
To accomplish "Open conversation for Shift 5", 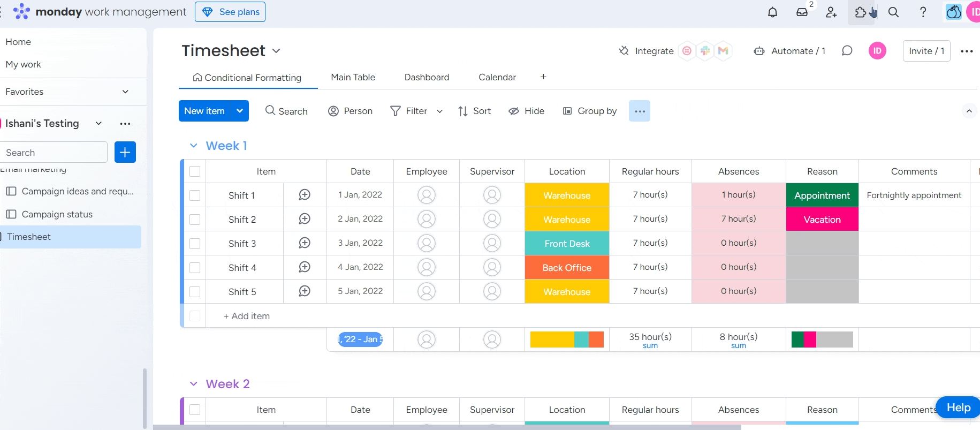I will pos(305,291).
